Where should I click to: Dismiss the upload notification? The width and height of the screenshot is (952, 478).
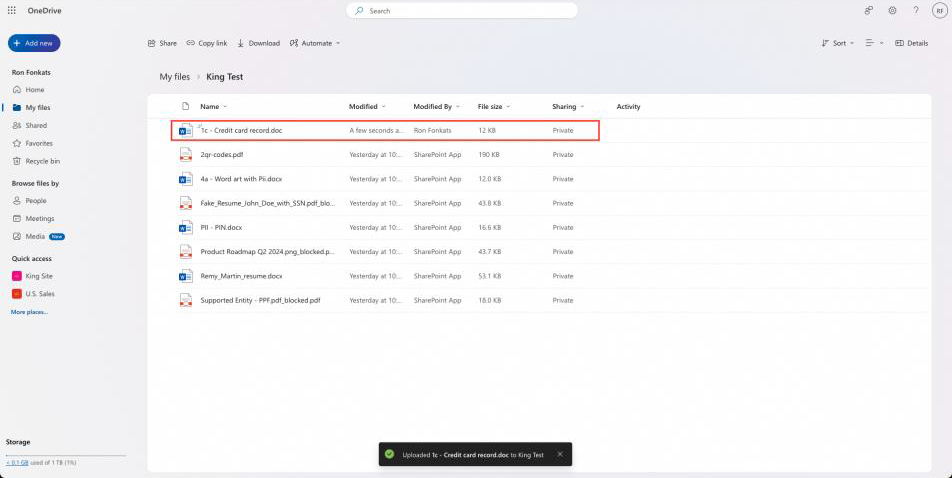(560, 454)
